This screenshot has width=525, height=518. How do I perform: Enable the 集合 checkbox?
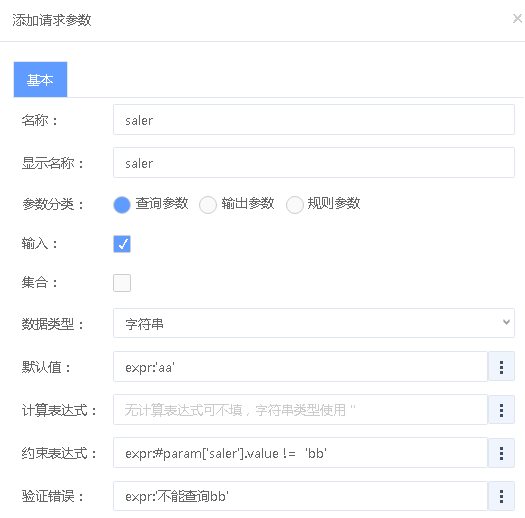click(x=122, y=283)
